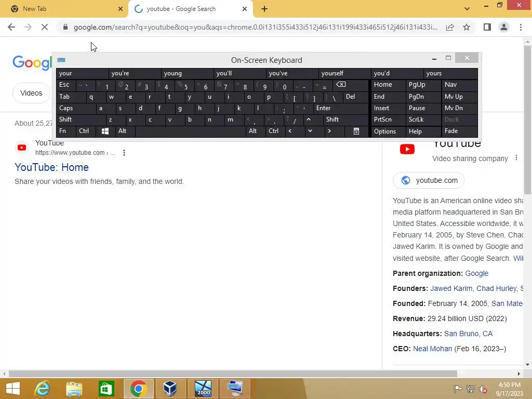Open the San Bruno, CA headquarters link

(468, 334)
